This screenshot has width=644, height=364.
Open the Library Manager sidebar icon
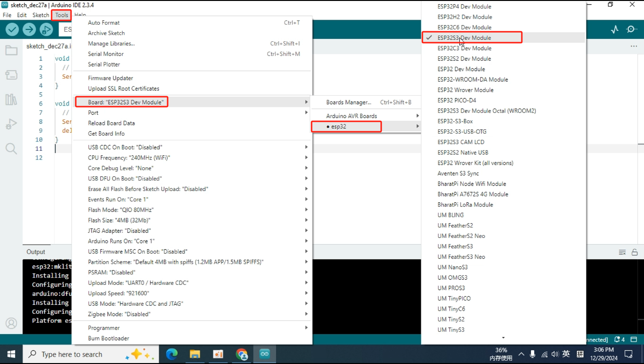pyautogui.click(x=11, y=100)
